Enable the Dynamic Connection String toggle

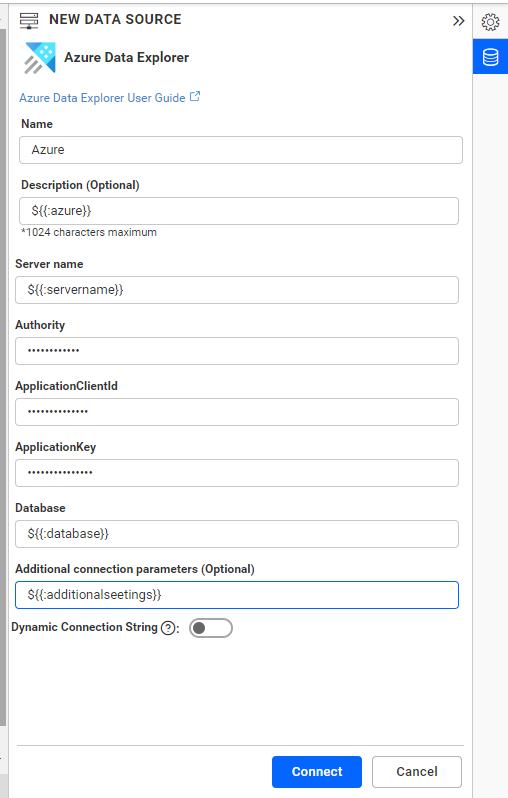click(x=211, y=628)
